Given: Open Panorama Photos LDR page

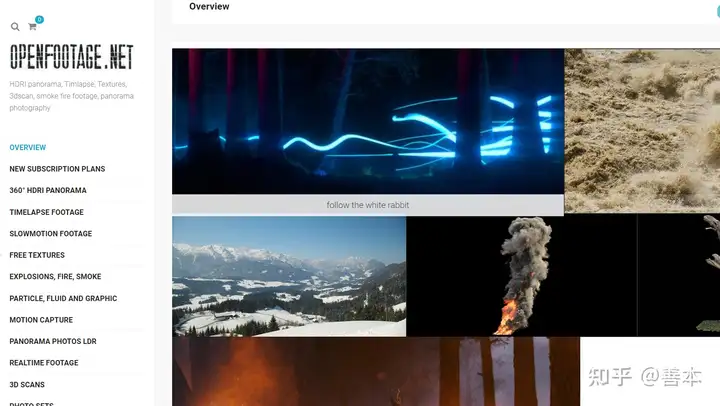Looking at the screenshot, I should (53, 341).
